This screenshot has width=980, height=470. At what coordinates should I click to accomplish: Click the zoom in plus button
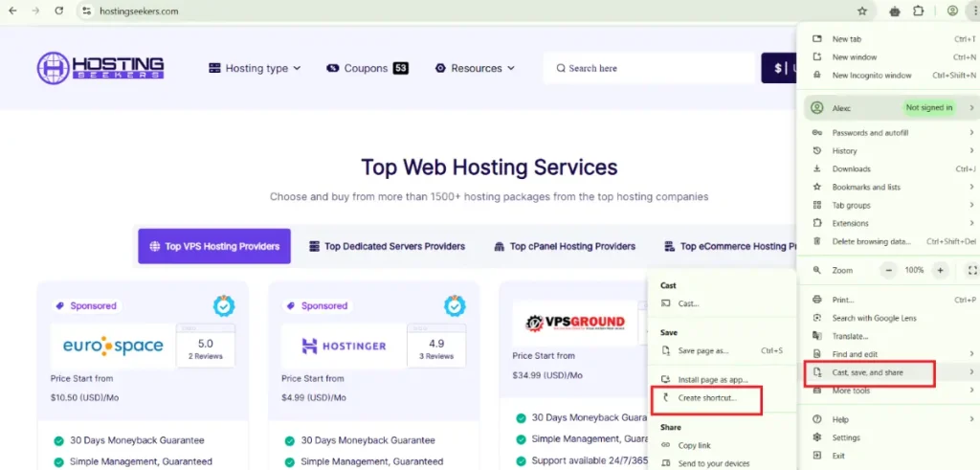coord(941,270)
